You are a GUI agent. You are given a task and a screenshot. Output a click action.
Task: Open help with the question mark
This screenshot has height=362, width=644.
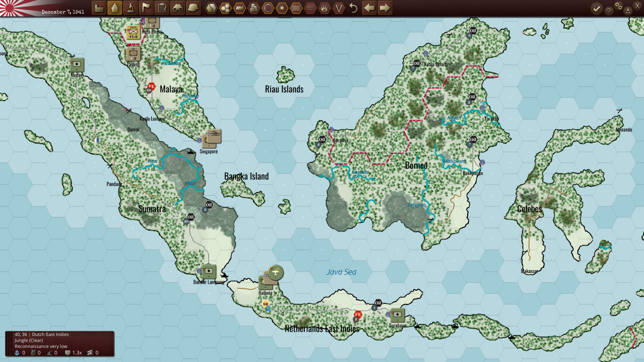coord(609,11)
